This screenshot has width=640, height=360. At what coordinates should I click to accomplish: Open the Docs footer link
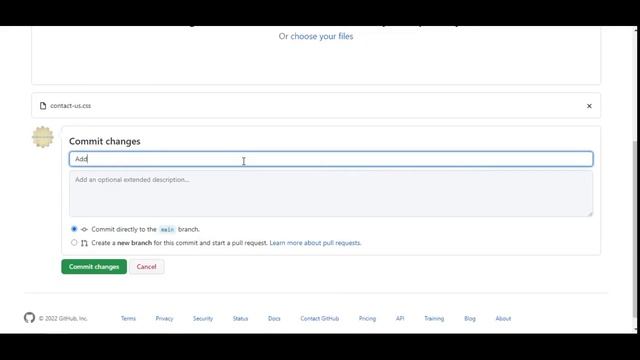[x=274, y=318]
